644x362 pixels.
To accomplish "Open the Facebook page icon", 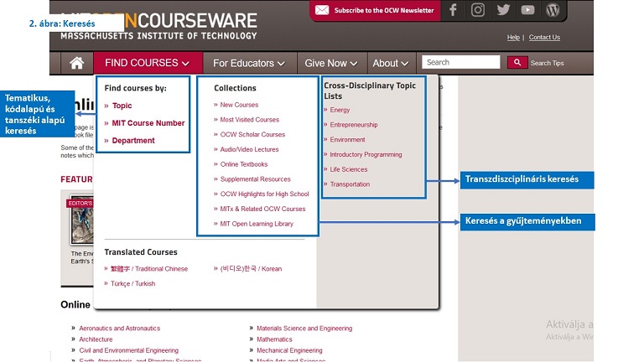I will pyautogui.click(x=453, y=10).
